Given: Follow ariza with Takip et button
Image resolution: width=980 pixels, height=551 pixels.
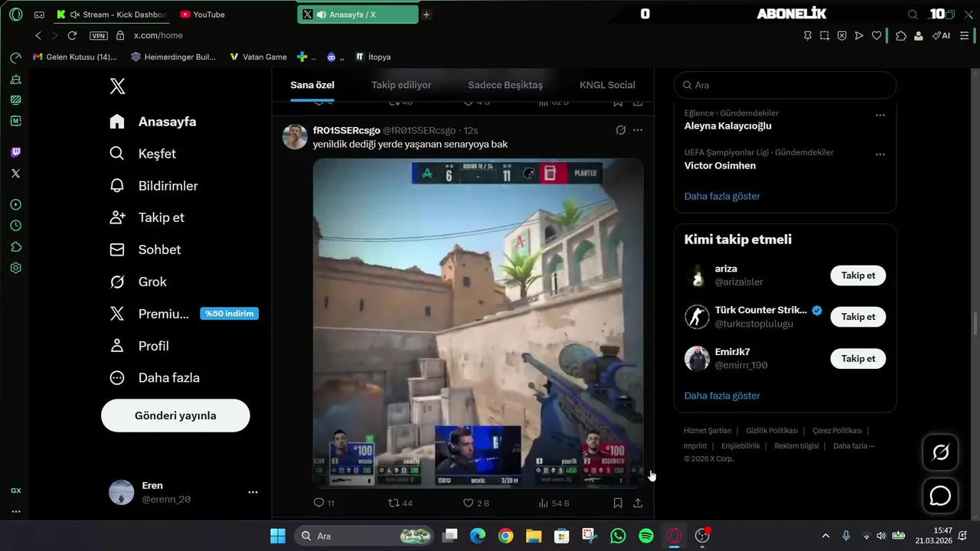Looking at the screenshot, I should tap(858, 275).
